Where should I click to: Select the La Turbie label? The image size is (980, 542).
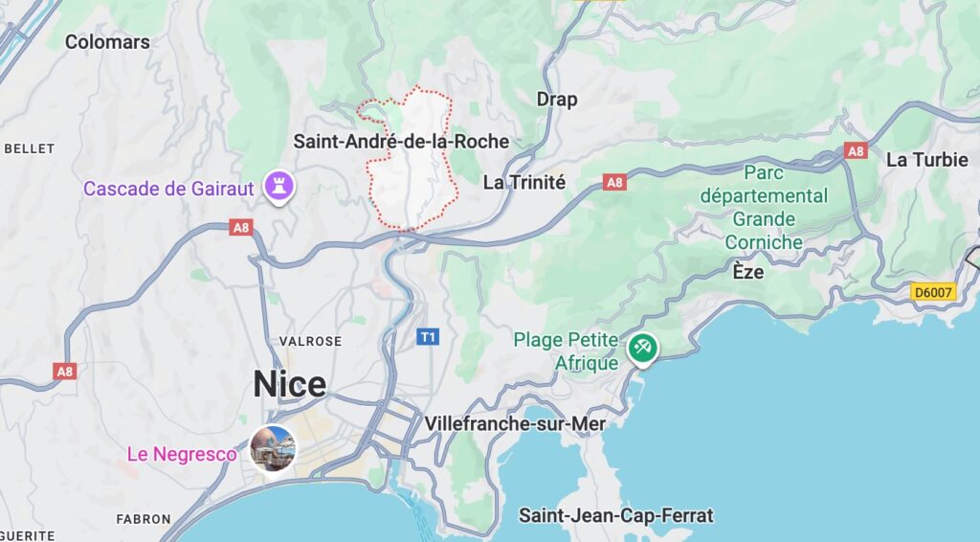(926, 159)
